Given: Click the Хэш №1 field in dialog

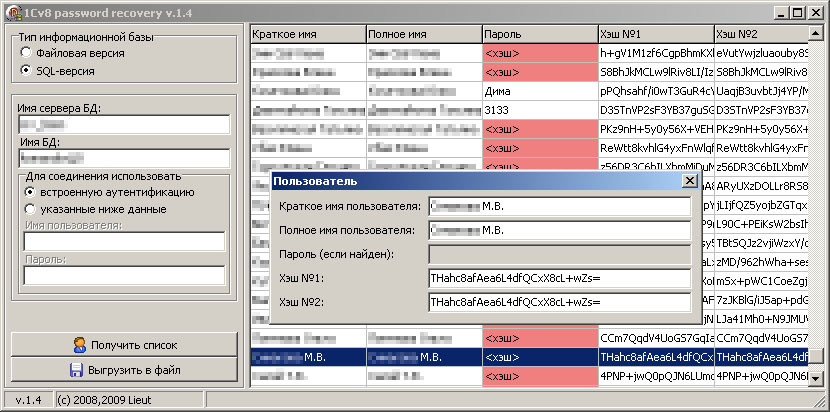Looking at the screenshot, I should click(560, 279).
